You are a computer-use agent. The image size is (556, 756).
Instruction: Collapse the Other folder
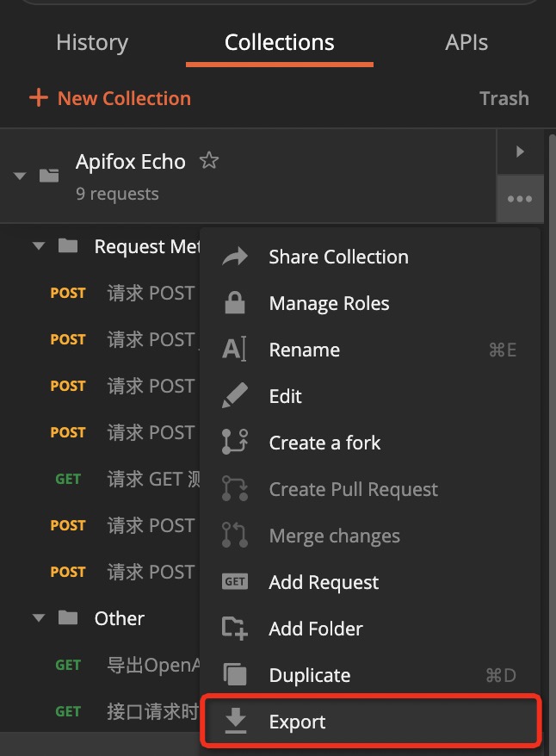(38, 617)
